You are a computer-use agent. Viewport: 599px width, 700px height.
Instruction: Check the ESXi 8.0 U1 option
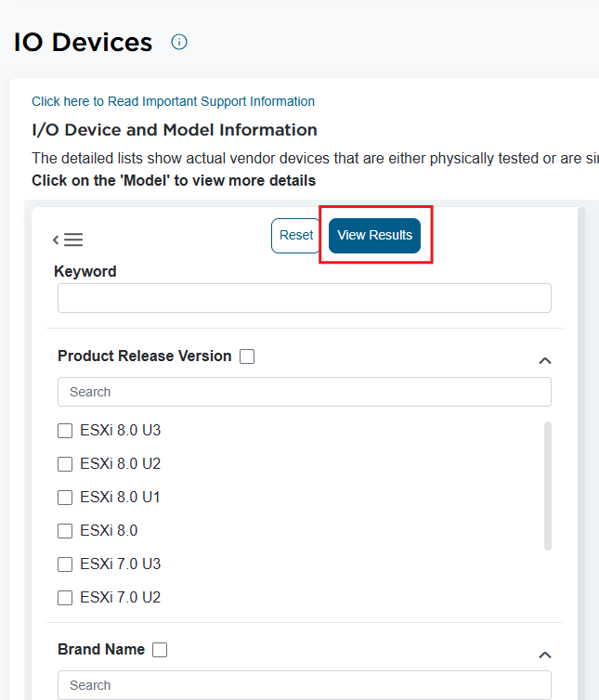pos(65,498)
